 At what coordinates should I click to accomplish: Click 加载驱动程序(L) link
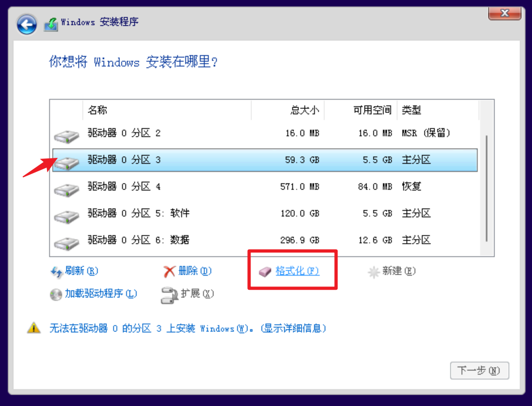(x=101, y=294)
